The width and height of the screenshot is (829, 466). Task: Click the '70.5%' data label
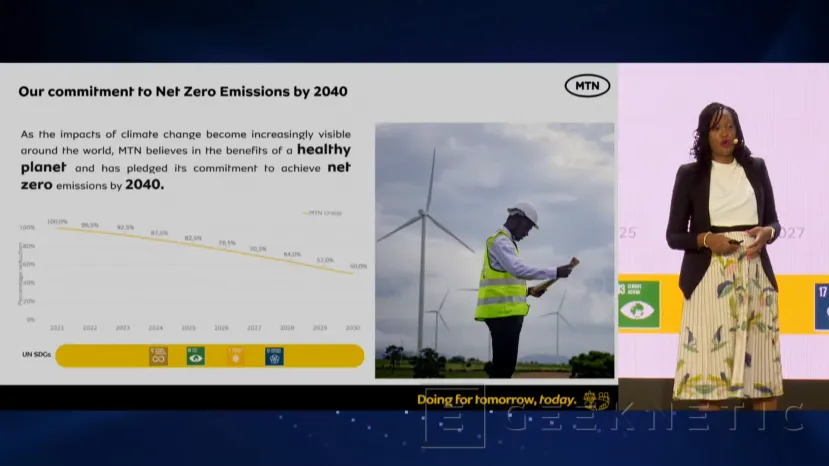click(x=258, y=249)
